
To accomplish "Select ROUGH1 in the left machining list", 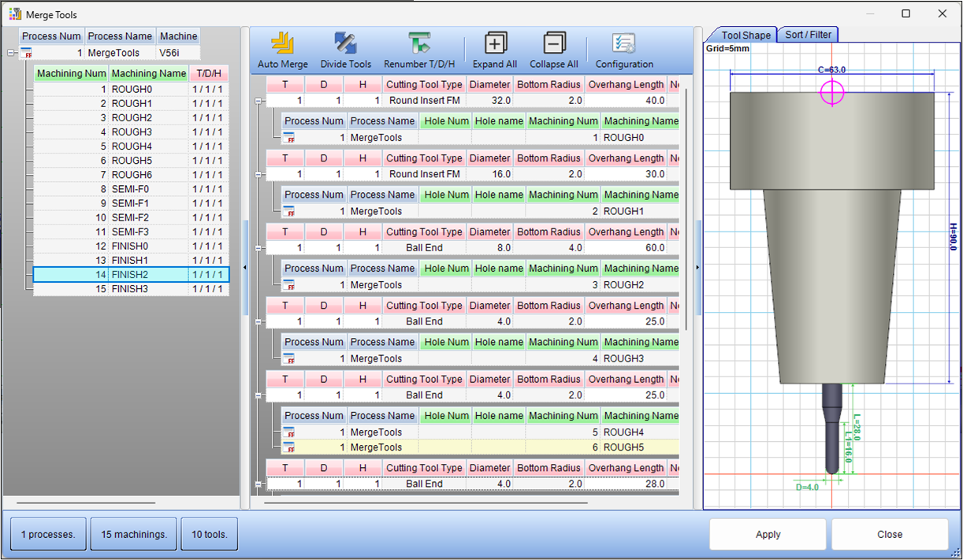I will (131, 103).
